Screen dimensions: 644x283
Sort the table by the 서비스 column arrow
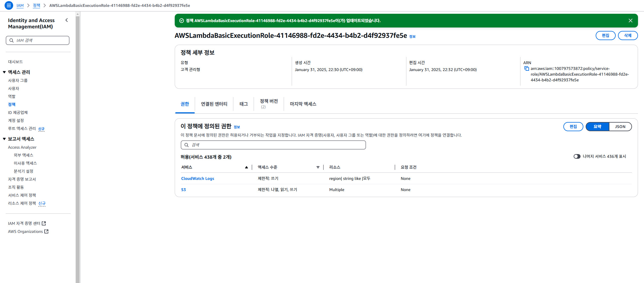click(246, 167)
